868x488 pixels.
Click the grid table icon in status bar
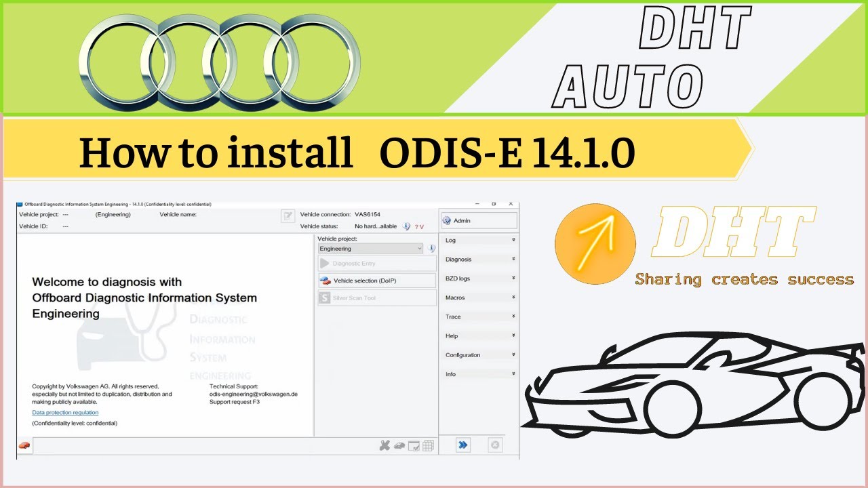click(428, 445)
